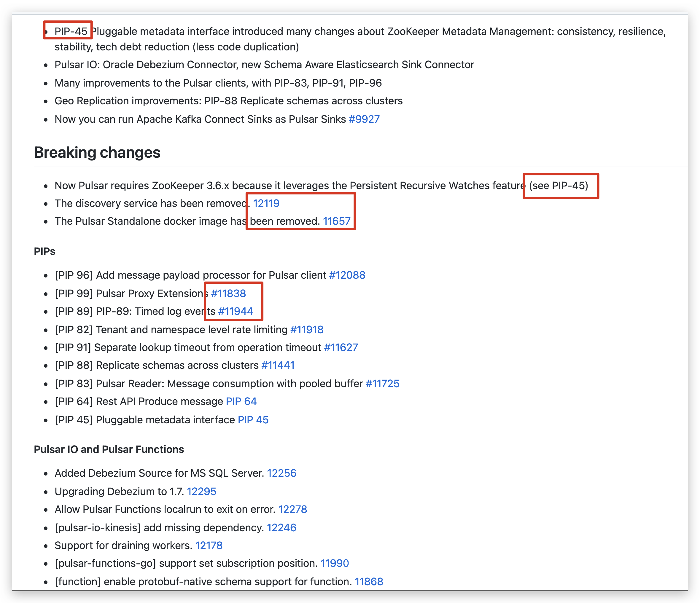700x603 pixels.
Task: Open PIP 96 pull request #12088
Action: (x=347, y=275)
